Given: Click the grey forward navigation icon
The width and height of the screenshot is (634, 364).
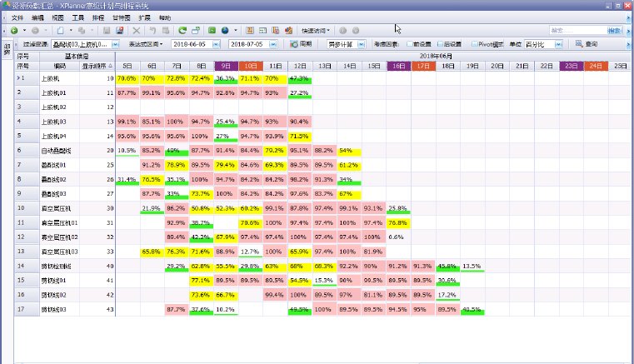Looking at the screenshot, I should tap(35, 30).
